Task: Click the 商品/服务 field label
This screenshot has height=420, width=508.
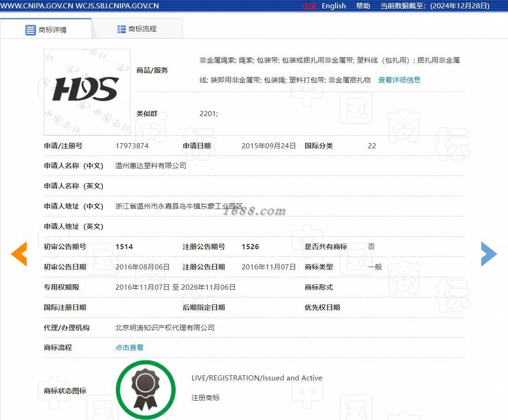Action: [x=152, y=70]
